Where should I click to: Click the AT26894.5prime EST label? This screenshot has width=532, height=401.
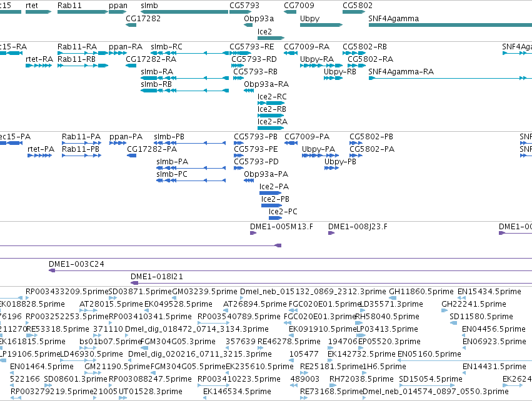click(x=255, y=304)
